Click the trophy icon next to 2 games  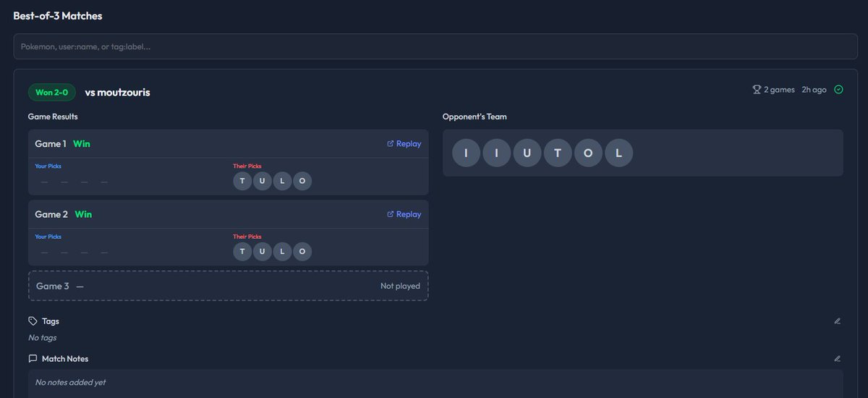[757, 90]
